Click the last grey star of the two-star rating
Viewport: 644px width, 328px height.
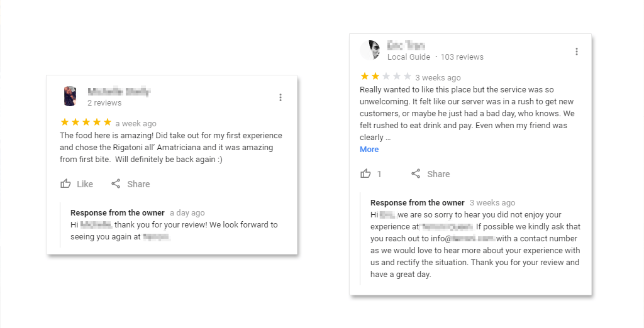click(407, 77)
